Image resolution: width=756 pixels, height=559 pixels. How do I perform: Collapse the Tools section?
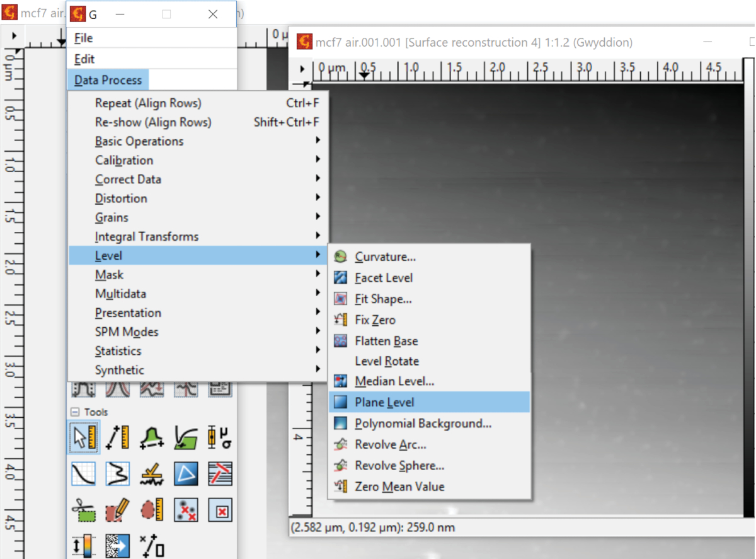75,412
